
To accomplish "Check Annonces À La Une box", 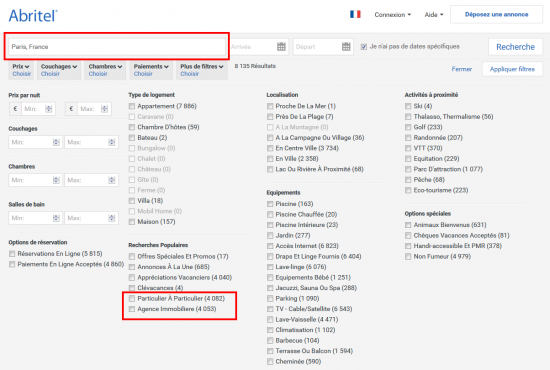I will click(132, 267).
